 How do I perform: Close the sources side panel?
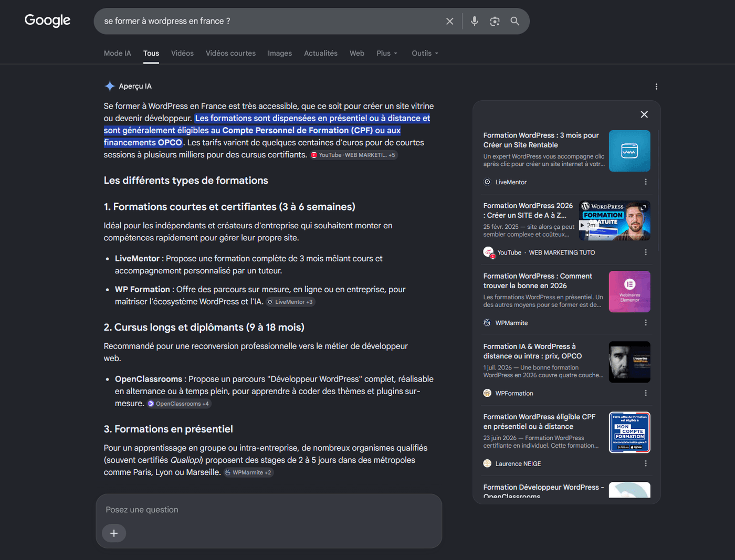point(644,114)
